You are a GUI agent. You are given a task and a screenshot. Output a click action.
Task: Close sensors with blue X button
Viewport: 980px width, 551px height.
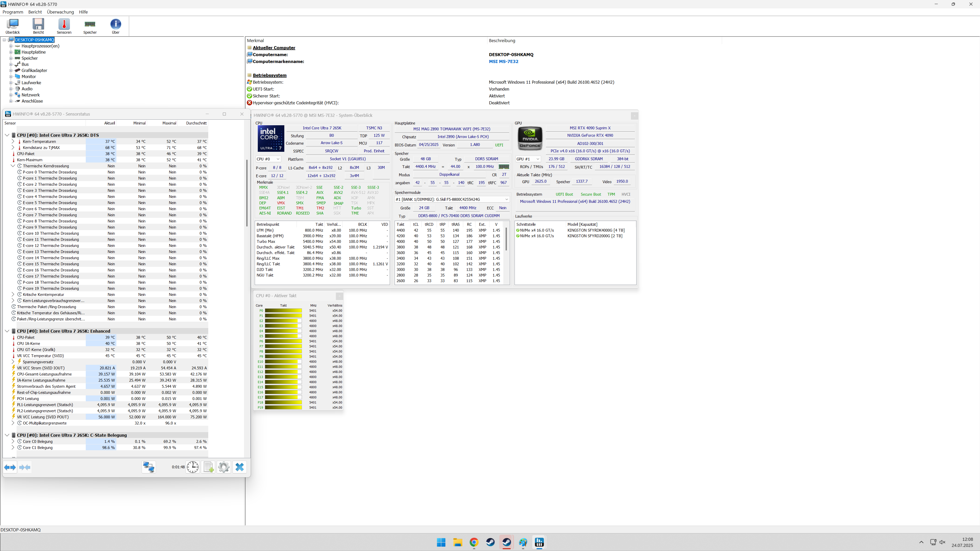point(239,467)
